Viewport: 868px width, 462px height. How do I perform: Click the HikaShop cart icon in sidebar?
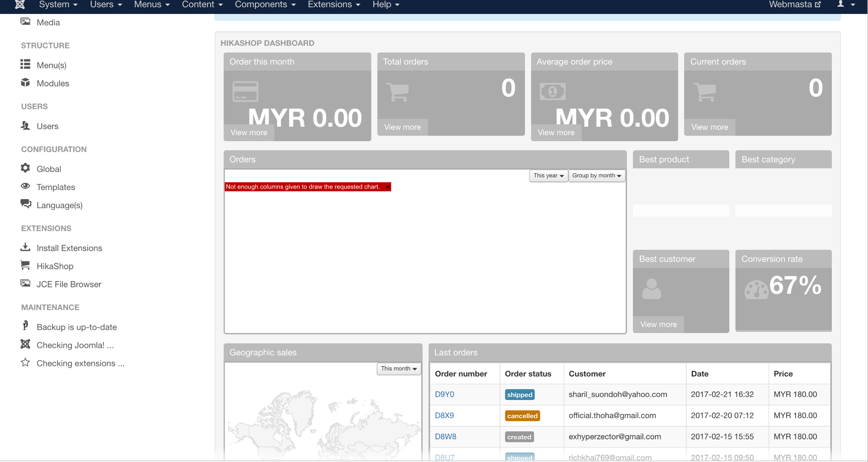tap(25, 265)
